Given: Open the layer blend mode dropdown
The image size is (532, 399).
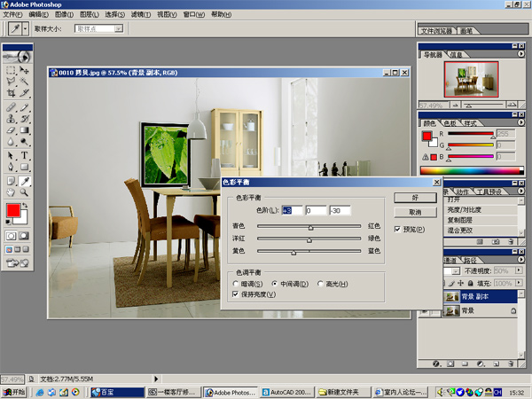Looking at the screenshot, I should [x=456, y=270].
